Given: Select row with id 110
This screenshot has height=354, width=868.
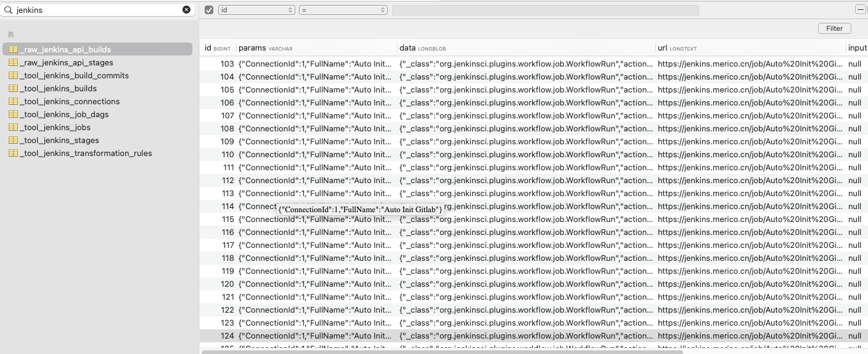Looking at the screenshot, I should 533,154.
